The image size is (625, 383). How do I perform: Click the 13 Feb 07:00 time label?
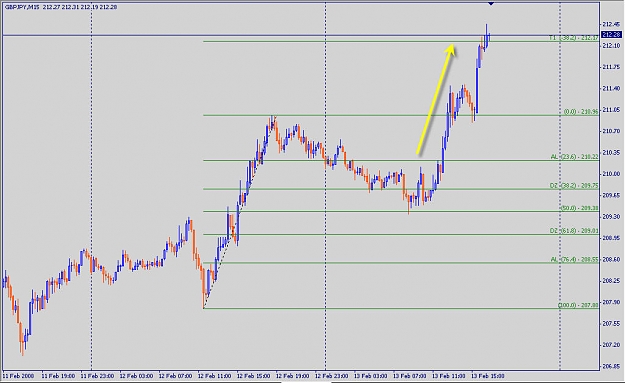(410, 376)
